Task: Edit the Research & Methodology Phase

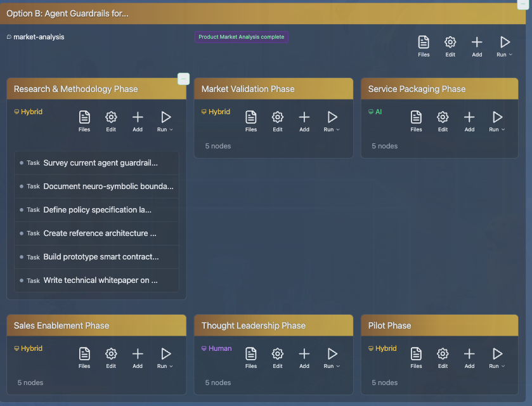Action: click(x=111, y=121)
